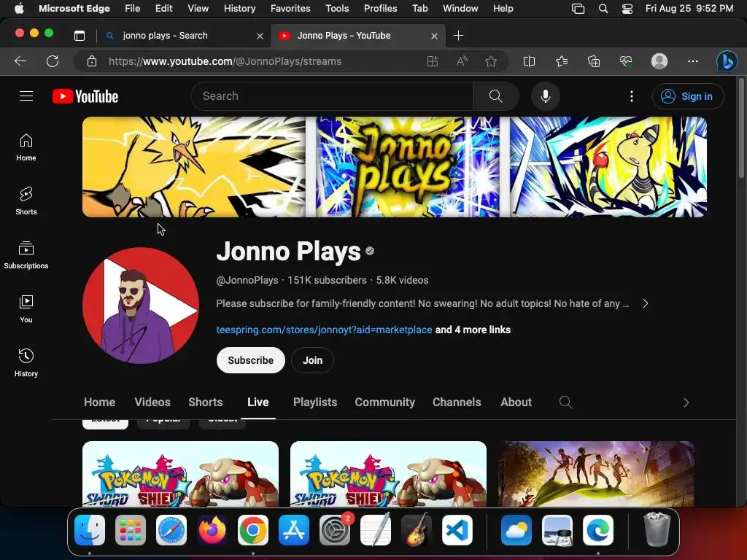This screenshot has width=747, height=560.
Task: Launch Firefox from the Dock
Action: [x=212, y=530]
